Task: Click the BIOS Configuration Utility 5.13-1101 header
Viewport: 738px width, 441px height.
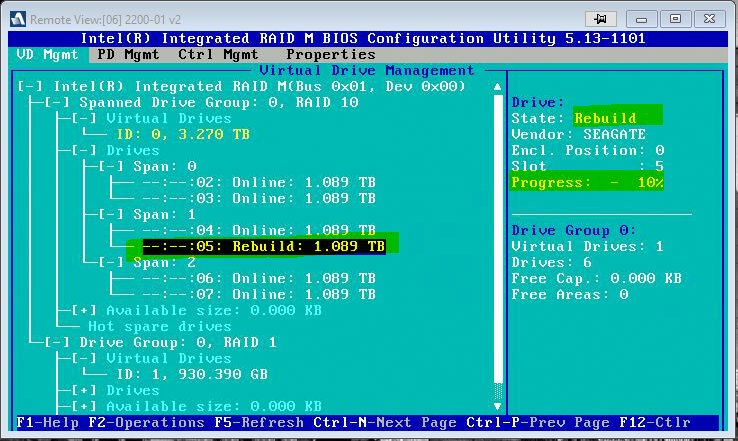Action: [362, 39]
